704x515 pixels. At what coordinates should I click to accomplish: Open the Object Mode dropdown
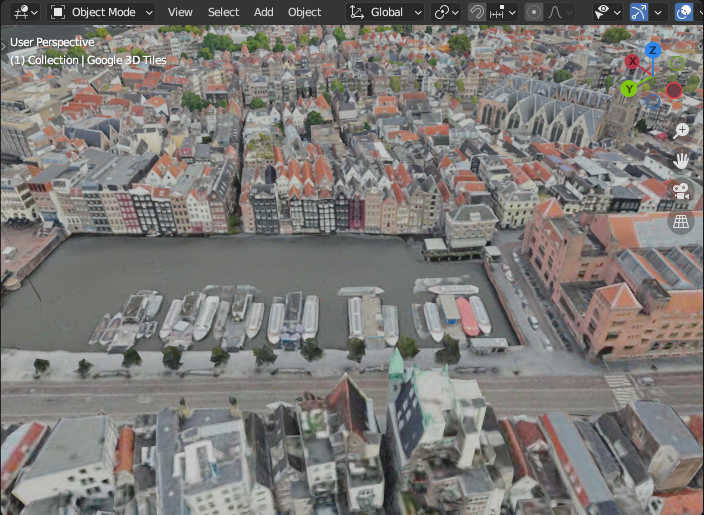[x=101, y=12]
